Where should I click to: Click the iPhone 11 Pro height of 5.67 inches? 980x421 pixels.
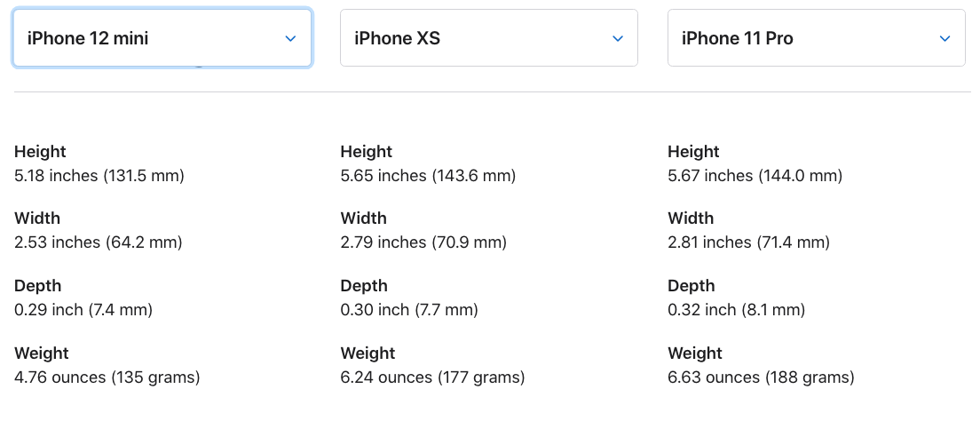point(755,176)
